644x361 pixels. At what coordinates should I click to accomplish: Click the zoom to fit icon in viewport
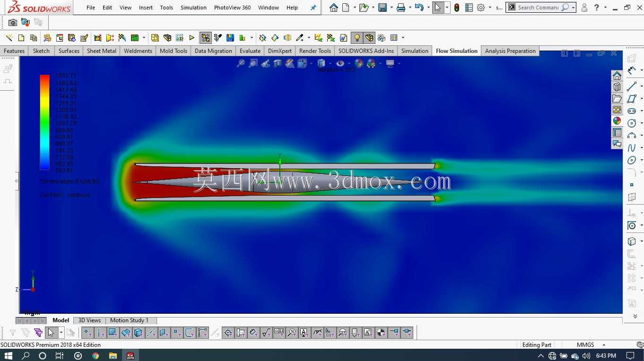241,63
